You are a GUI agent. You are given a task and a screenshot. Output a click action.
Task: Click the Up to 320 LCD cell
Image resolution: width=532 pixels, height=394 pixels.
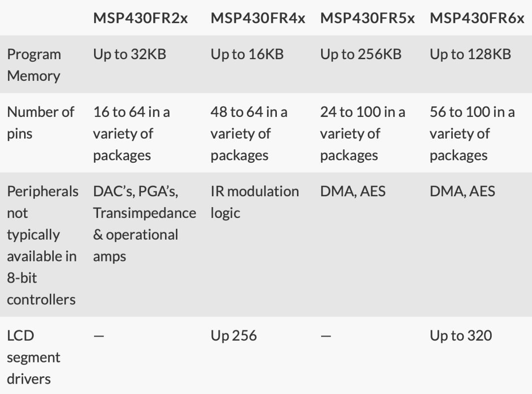461,336
